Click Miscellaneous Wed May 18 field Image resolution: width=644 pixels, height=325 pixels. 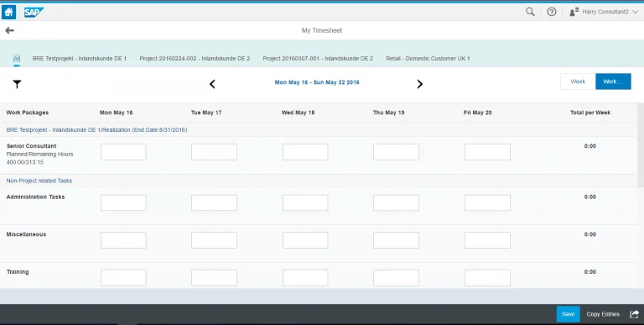pos(305,240)
